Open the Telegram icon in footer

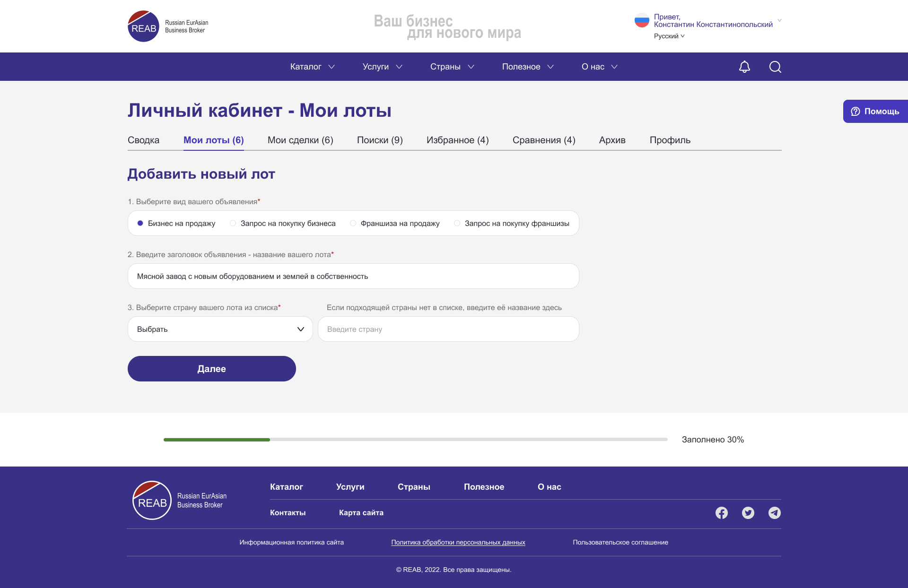pos(774,513)
